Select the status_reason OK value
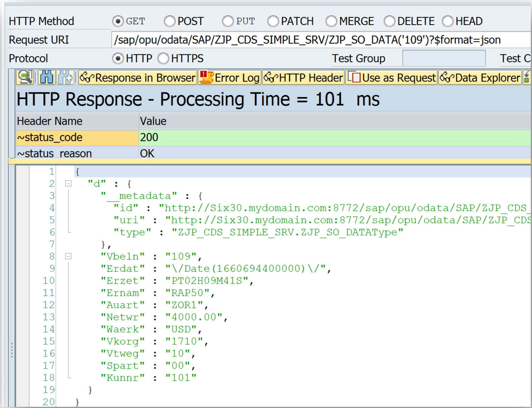This screenshot has height=408, width=532. point(147,153)
